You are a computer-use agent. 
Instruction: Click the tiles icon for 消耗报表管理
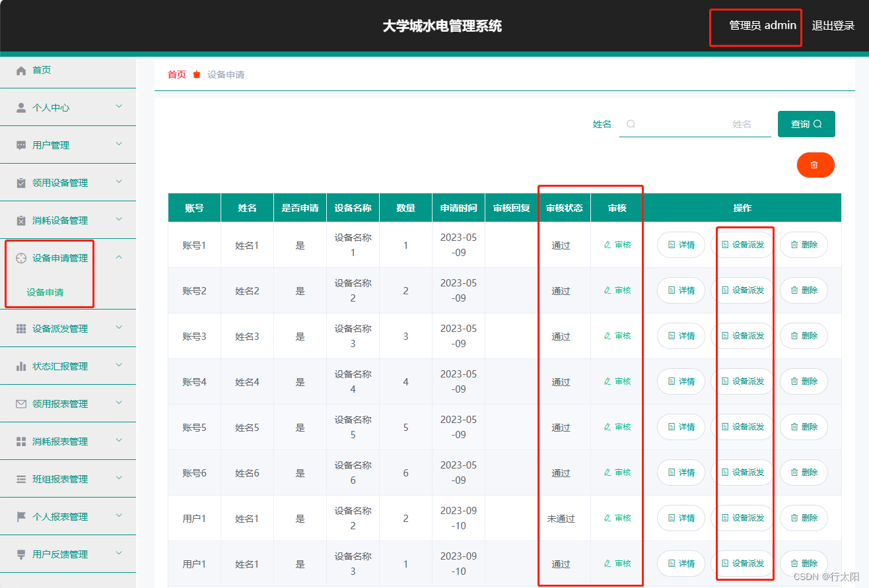click(x=21, y=441)
